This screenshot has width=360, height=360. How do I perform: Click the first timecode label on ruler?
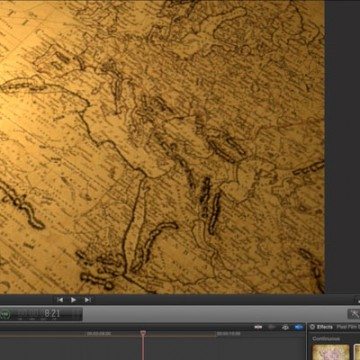point(99,333)
